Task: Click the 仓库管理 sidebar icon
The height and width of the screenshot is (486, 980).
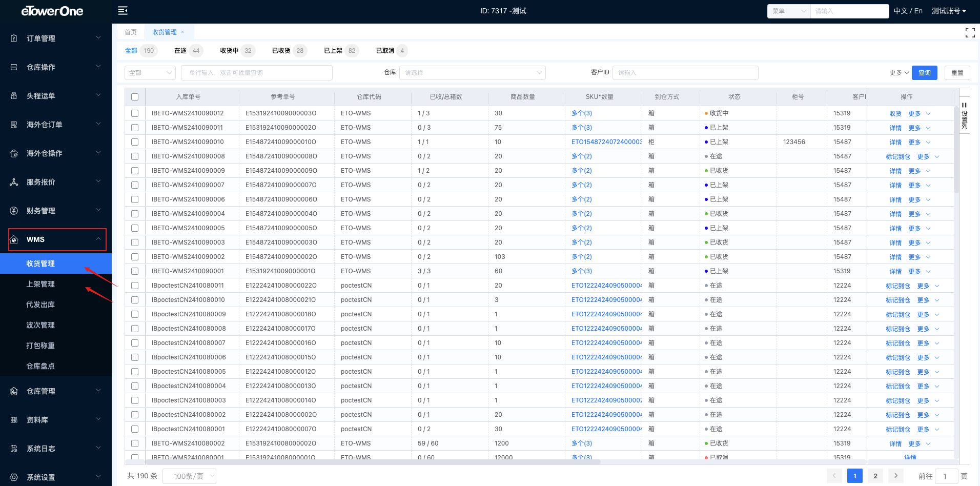Action: [14, 391]
